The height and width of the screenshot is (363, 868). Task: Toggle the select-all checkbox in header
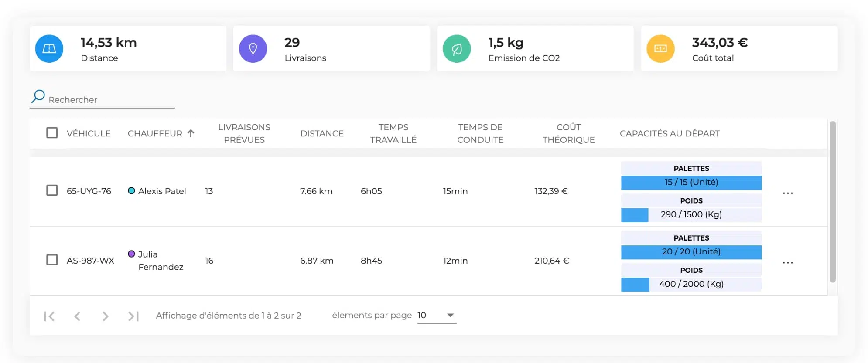click(52, 132)
